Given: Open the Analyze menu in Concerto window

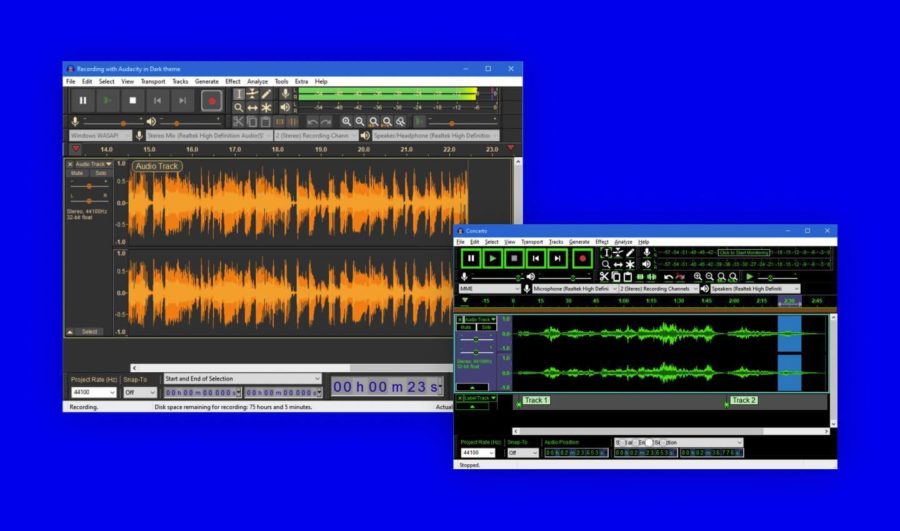Looking at the screenshot, I should tap(623, 242).
